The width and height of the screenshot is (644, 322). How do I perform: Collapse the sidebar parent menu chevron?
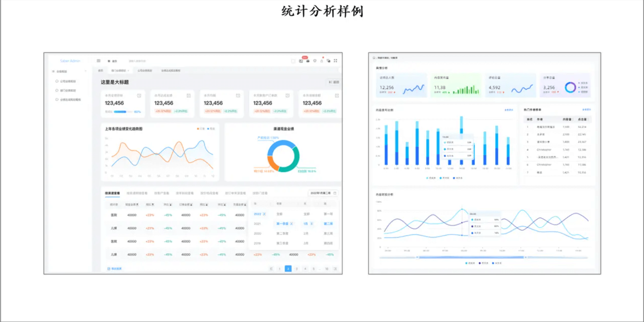point(86,71)
